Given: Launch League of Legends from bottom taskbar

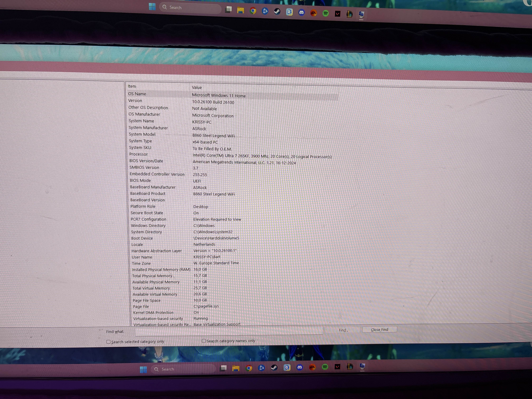Looking at the screenshot, I should (x=350, y=366).
